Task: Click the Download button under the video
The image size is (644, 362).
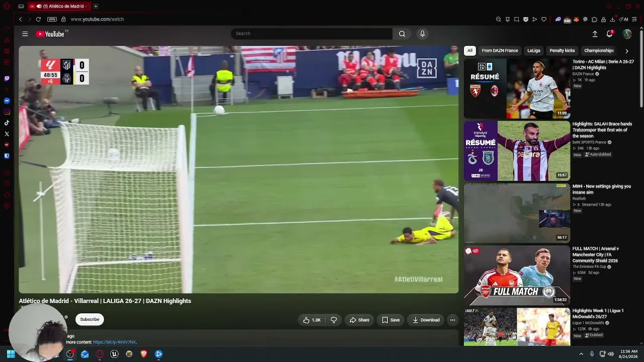Action: pyautogui.click(x=426, y=320)
